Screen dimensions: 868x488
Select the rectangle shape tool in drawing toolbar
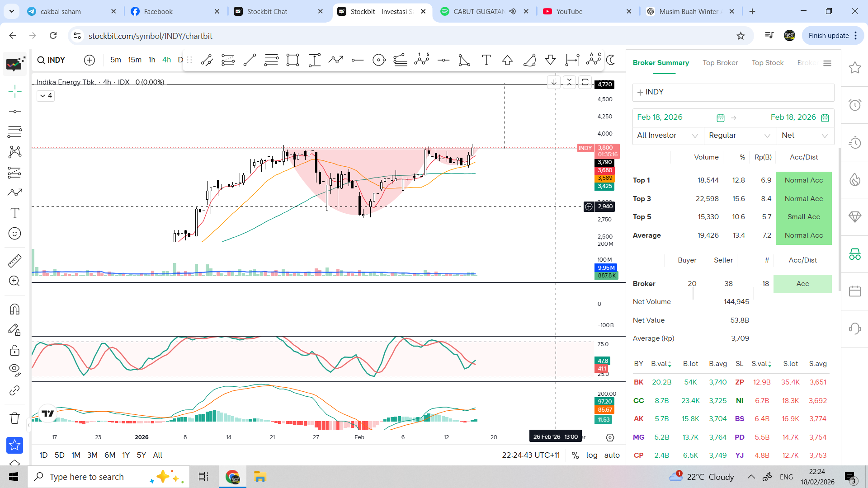[x=292, y=60]
